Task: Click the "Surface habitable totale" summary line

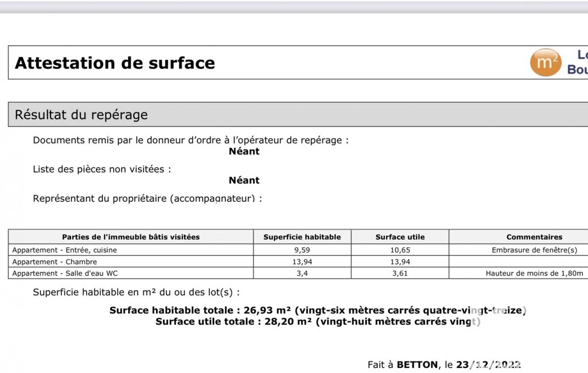Action: click(x=317, y=310)
